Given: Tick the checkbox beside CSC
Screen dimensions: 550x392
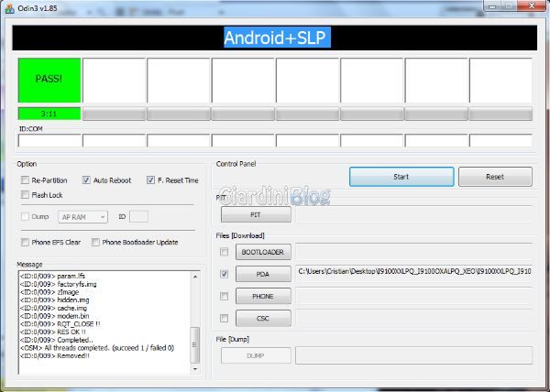Looking at the screenshot, I should tap(224, 318).
